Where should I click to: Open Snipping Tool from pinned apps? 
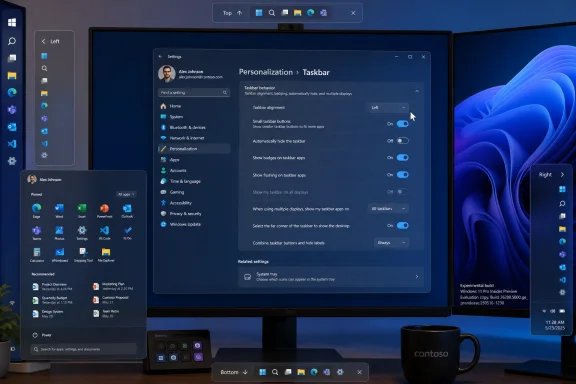point(83,255)
